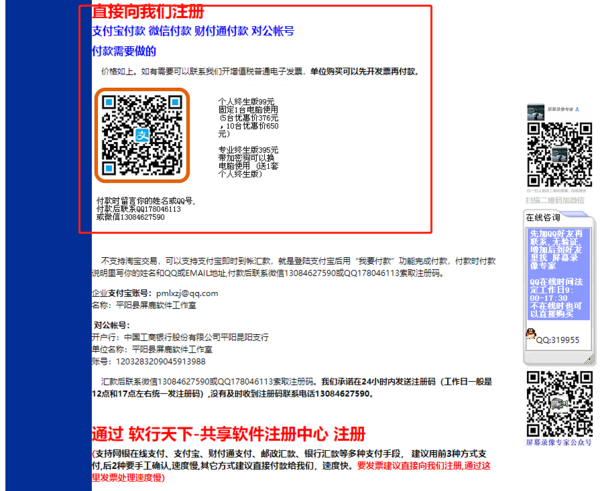This screenshot has height=491, width=600.
Task: Click the QQ penguin icon
Action: point(530,334)
